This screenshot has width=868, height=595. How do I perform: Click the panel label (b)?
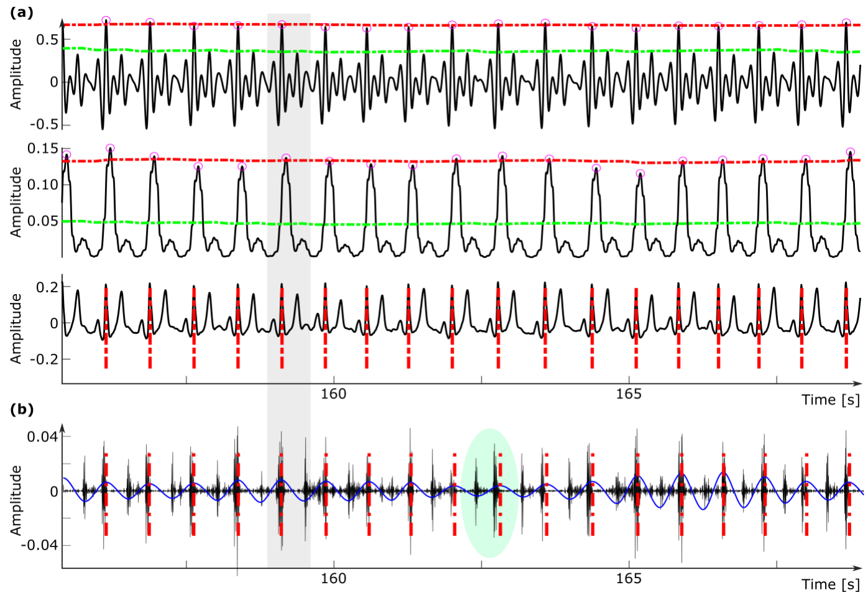[22, 409]
